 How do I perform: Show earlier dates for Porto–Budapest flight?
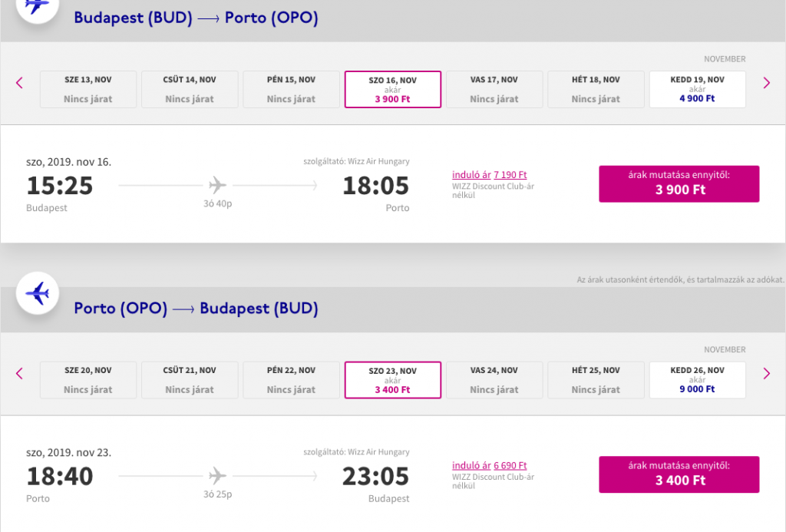coord(19,374)
